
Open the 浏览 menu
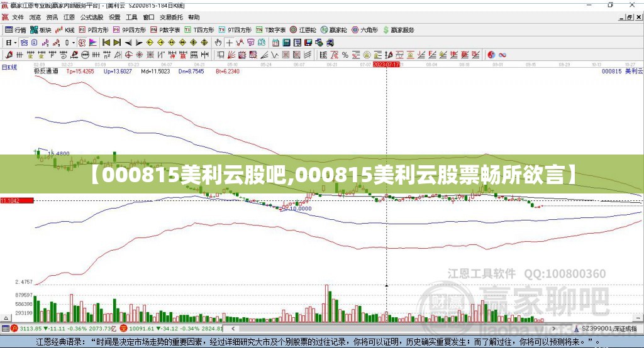tap(35, 17)
